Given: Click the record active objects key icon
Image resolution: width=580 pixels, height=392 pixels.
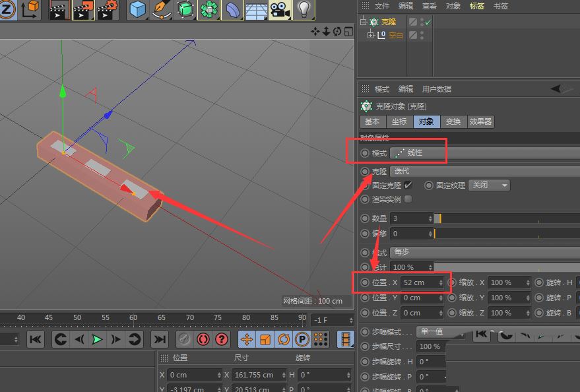Looking at the screenshot, I should (x=184, y=339).
